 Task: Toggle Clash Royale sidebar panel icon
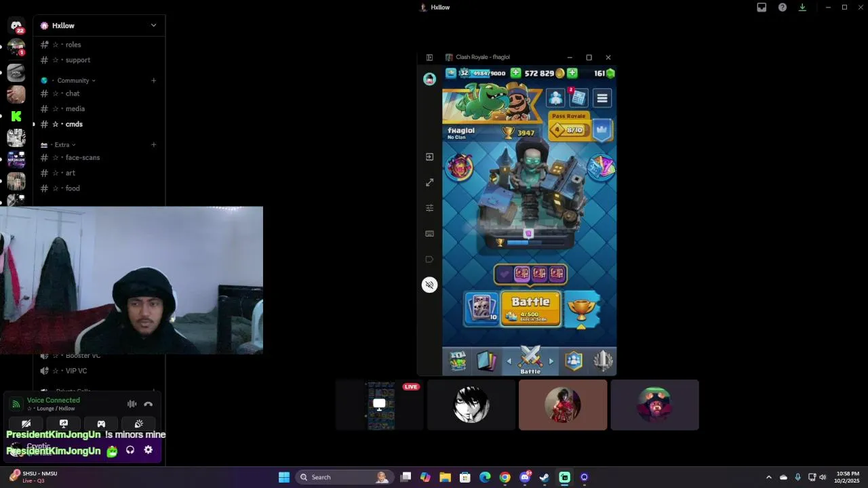pos(429,58)
